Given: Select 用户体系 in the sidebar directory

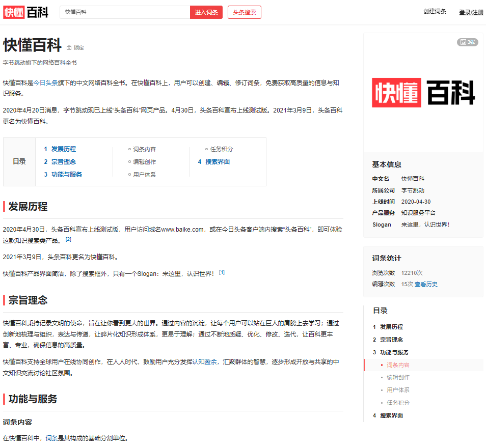Looking at the screenshot, I should 398,390.
